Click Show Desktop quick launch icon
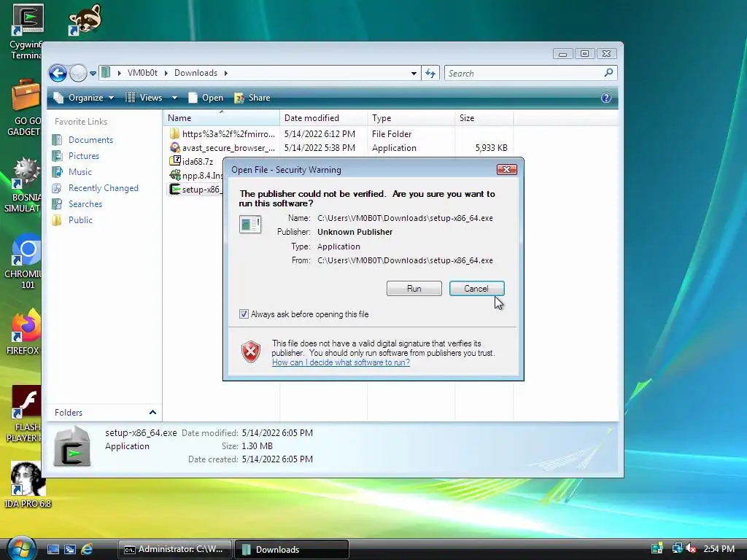The height and width of the screenshot is (560, 747). point(53,550)
